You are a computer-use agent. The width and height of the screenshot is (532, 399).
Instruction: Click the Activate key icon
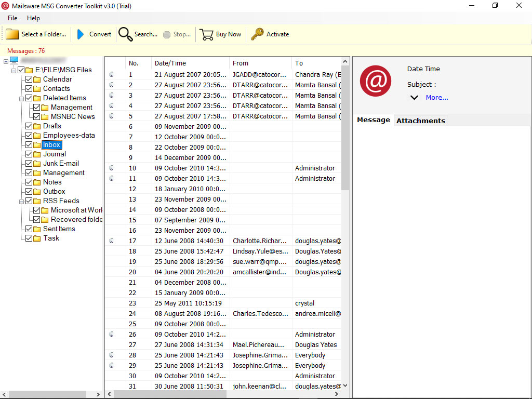click(257, 34)
